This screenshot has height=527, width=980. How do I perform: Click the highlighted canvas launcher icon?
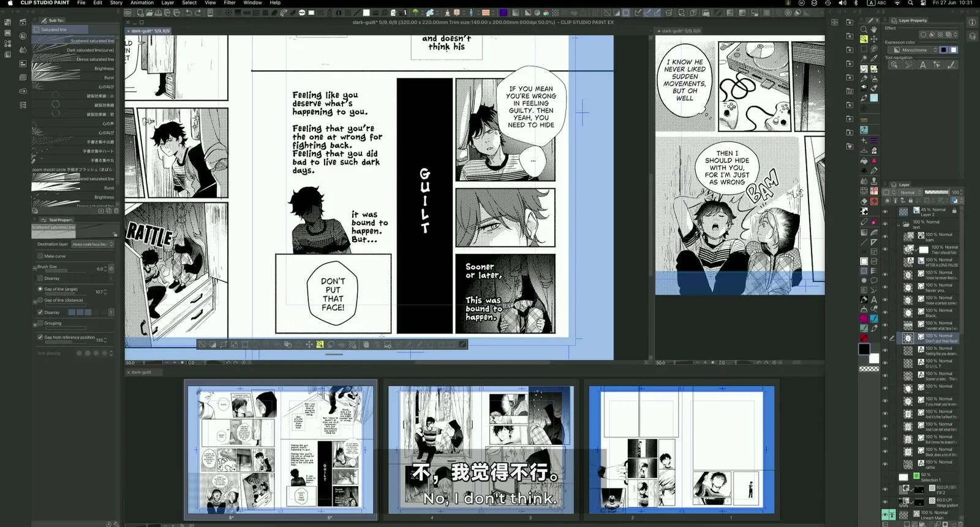[x=320, y=344]
